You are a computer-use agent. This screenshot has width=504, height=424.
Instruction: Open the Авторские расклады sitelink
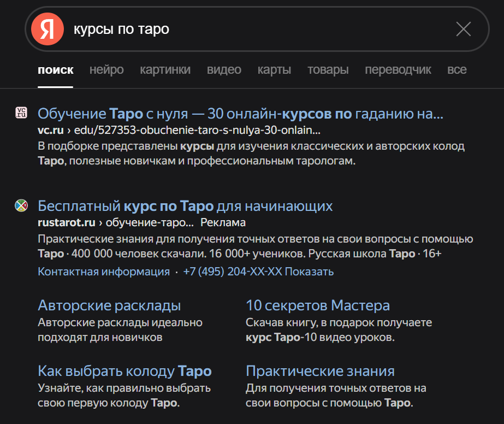(109, 305)
